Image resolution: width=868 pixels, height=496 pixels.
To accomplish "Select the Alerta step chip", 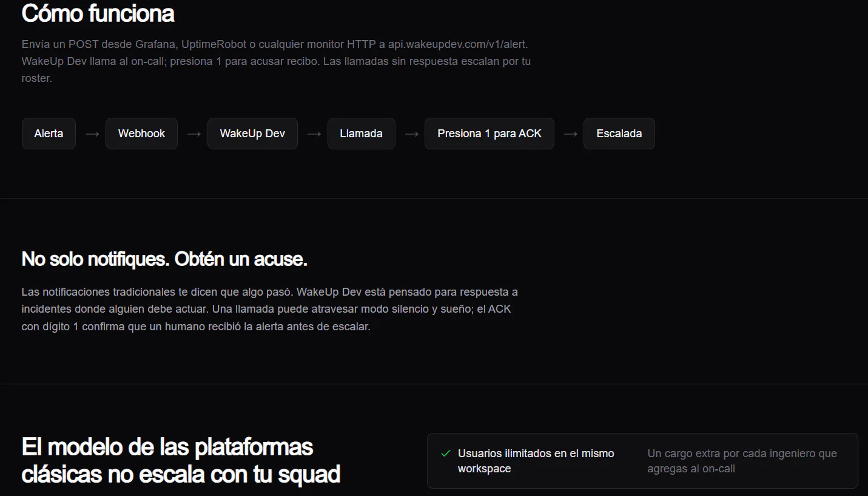I will coord(49,134).
